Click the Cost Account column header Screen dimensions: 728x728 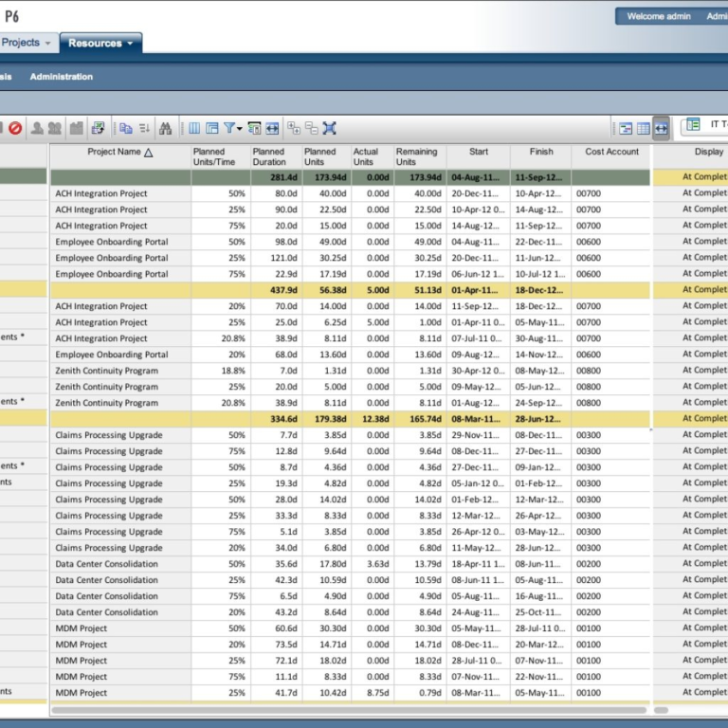click(611, 152)
